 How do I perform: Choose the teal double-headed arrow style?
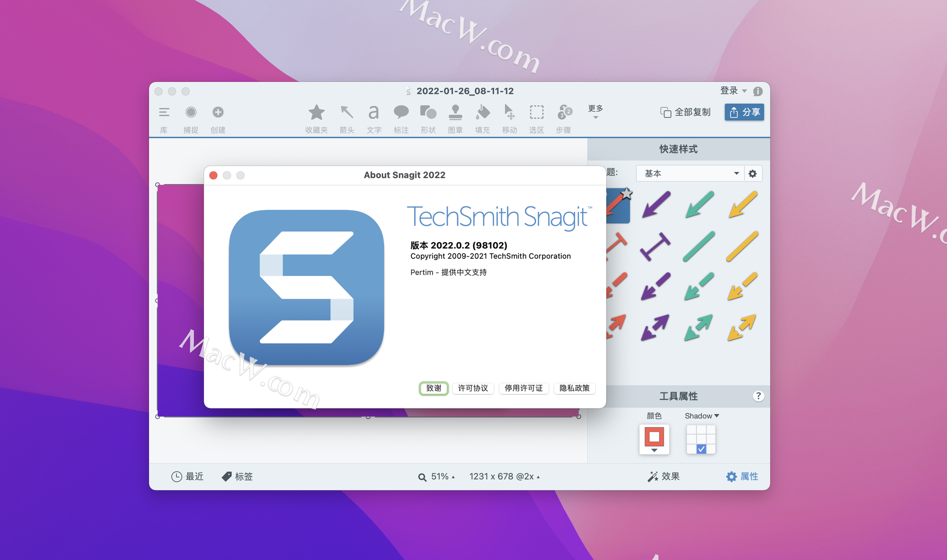click(x=699, y=328)
